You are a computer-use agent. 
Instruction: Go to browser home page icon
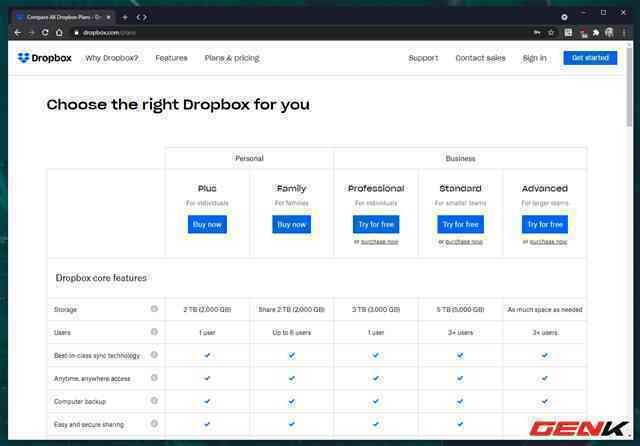pyautogui.click(x=59, y=33)
